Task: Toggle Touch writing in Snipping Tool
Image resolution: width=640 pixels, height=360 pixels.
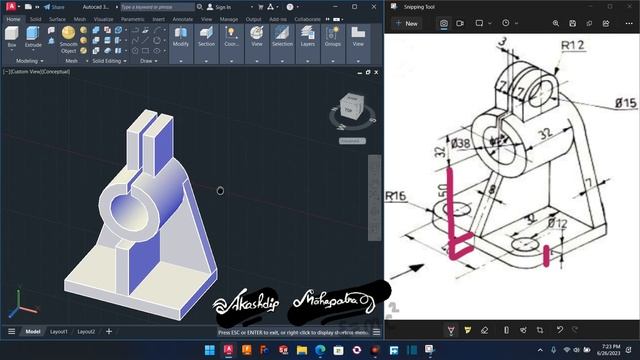Action: [523, 330]
